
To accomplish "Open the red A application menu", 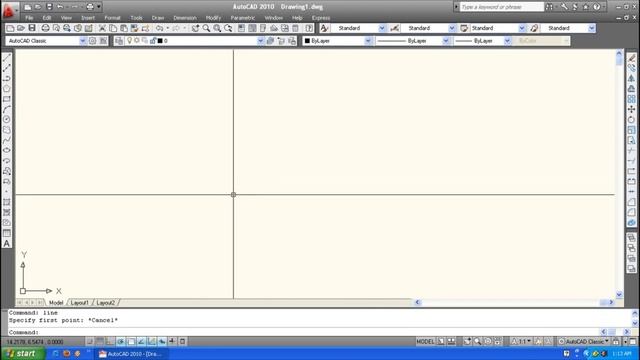I will tap(9, 10).
